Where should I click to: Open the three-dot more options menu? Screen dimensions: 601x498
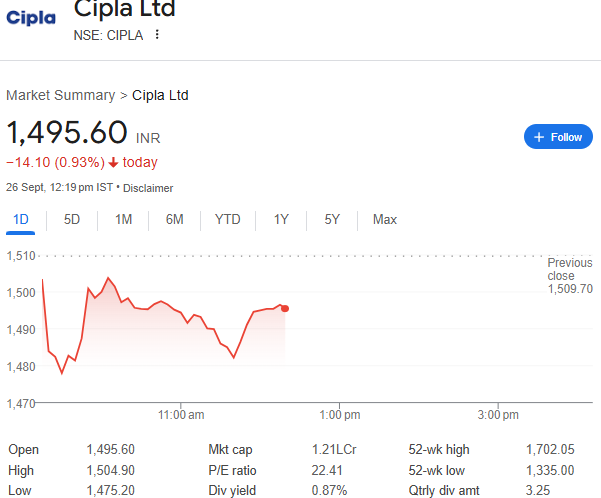click(x=157, y=35)
